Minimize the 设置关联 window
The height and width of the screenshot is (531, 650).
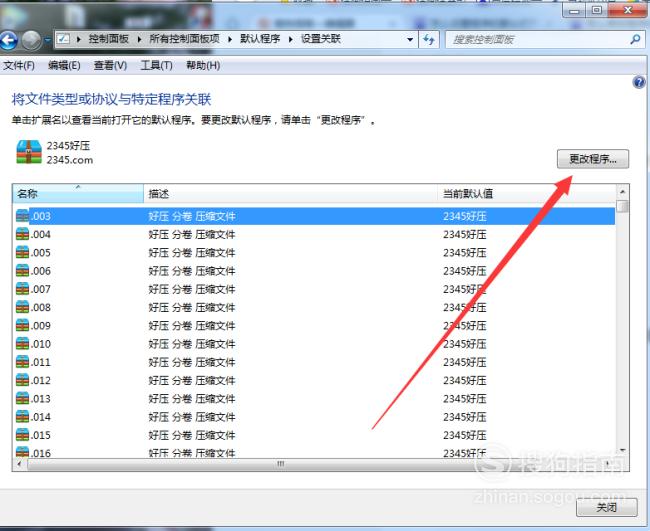[574, 10]
